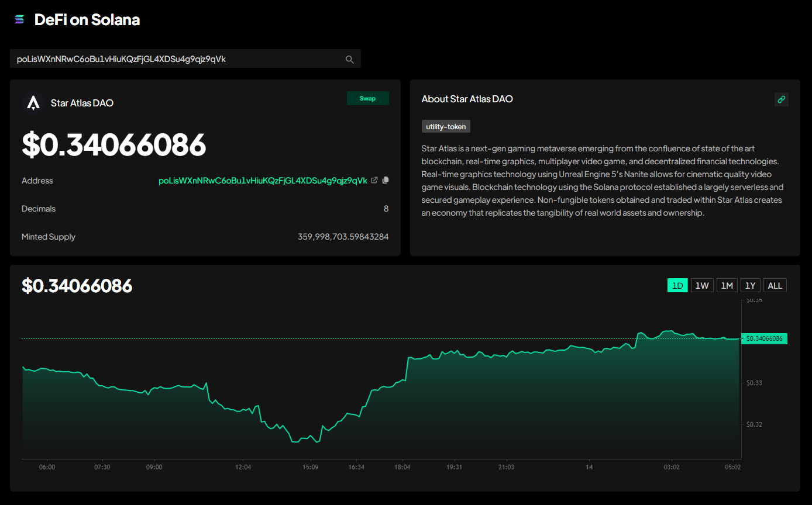Click the 14 date label on chart axis

tap(589, 467)
